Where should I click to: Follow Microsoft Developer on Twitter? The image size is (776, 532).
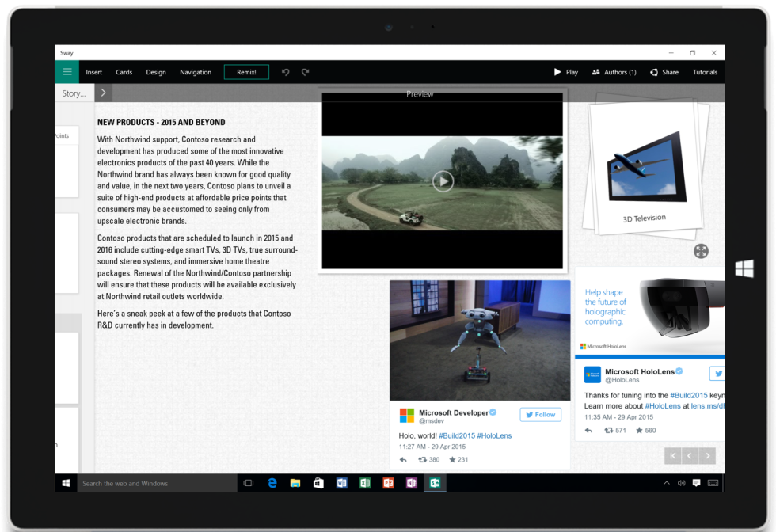click(540, 414)
